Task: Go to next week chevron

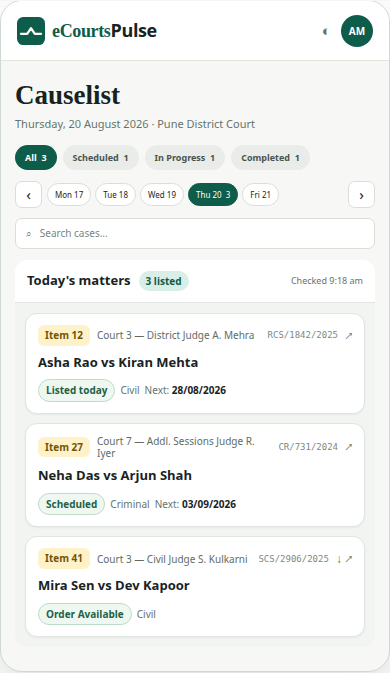Action: (361, 195)
